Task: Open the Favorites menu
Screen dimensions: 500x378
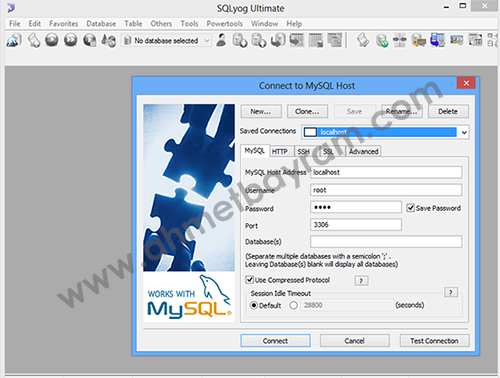Action: 64,24
